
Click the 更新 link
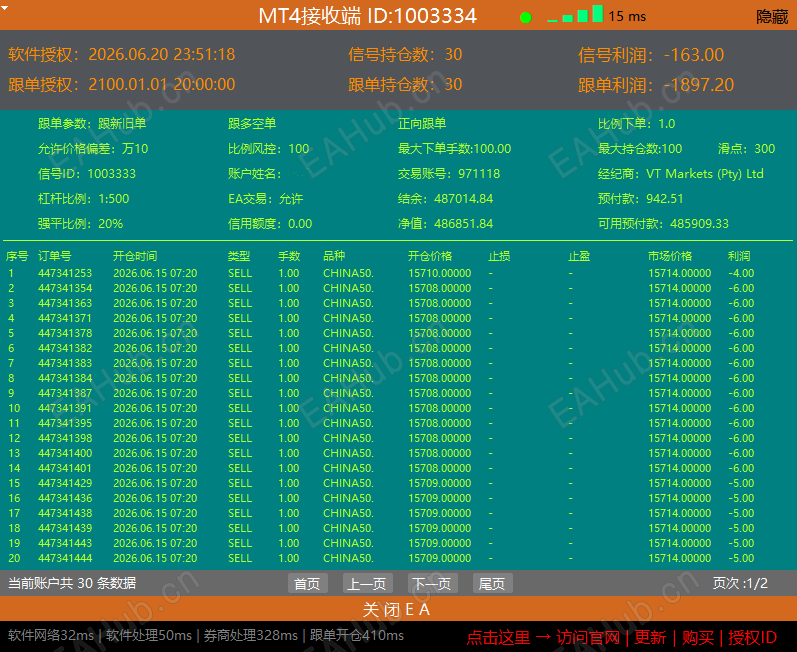tap(650, 637)
